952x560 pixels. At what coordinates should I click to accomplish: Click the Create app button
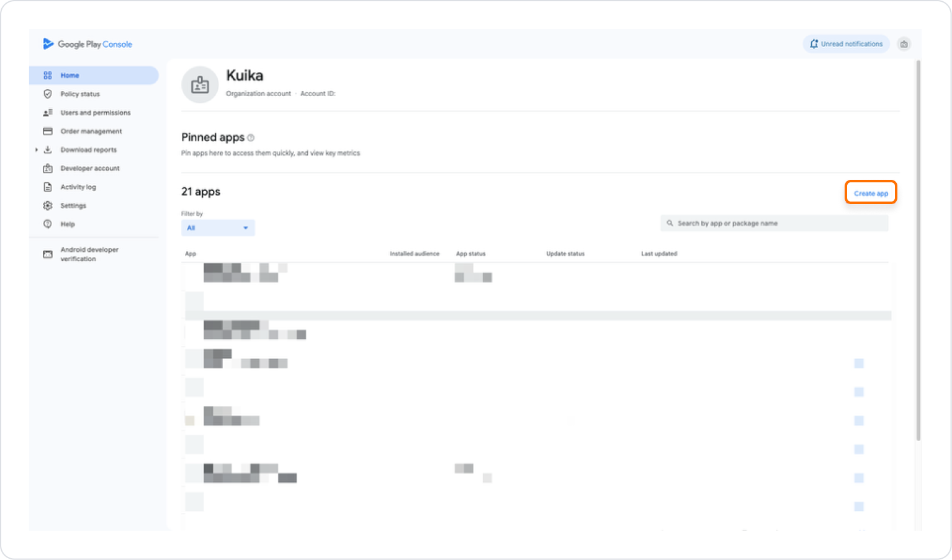tap(871, 193)
